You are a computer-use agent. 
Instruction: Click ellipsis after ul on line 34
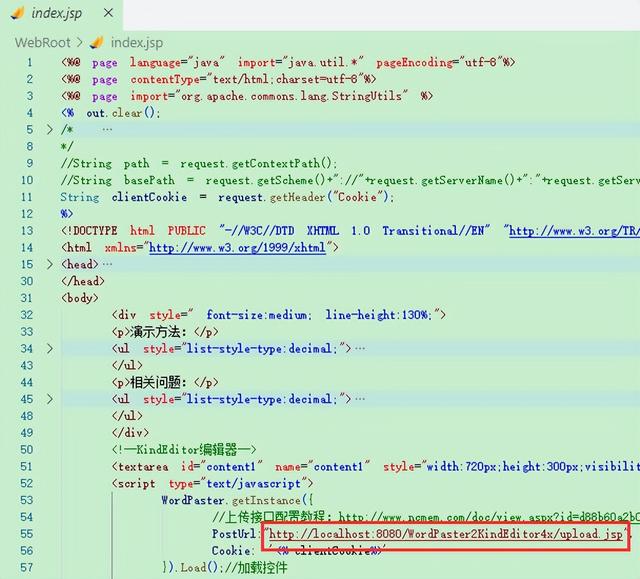pos(360,349)
